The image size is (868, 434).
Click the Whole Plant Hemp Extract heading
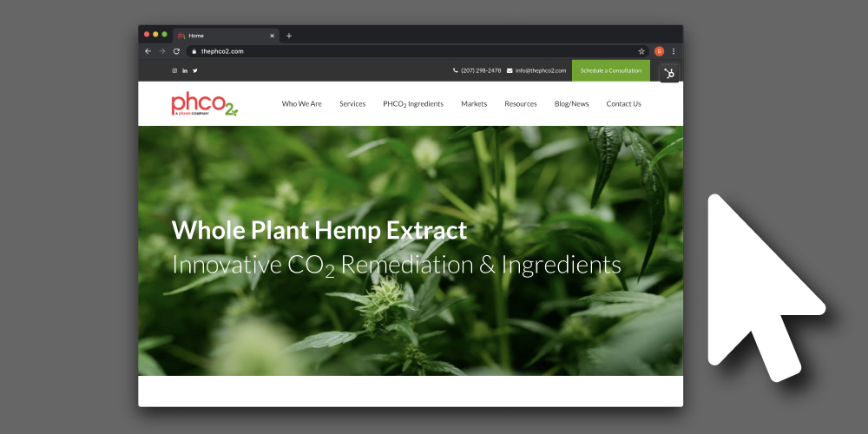(319, 230)
